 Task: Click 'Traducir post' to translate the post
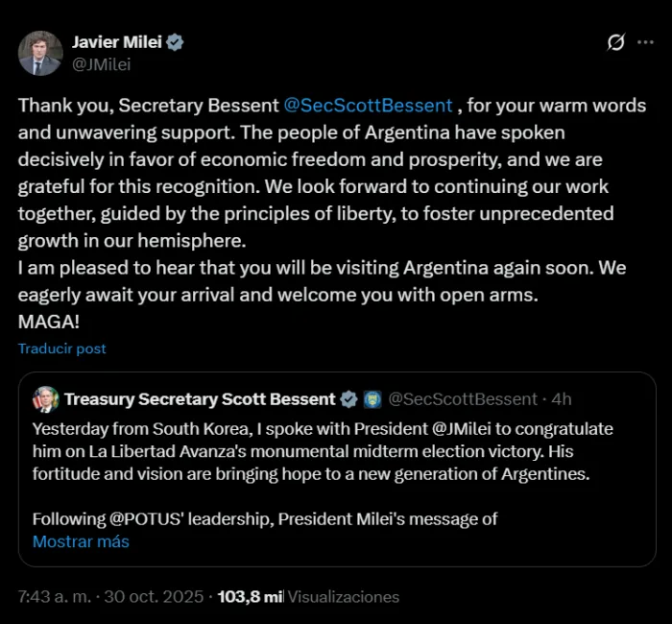[x=62, y=348]
